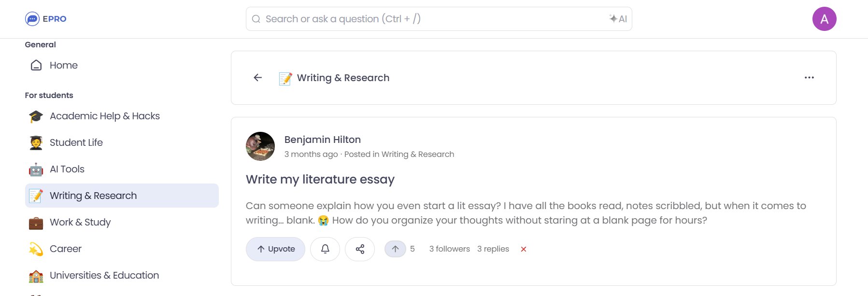Click the Upvote button on the essay post
Viewport: 868px width, 296px height.
[275, 249]
